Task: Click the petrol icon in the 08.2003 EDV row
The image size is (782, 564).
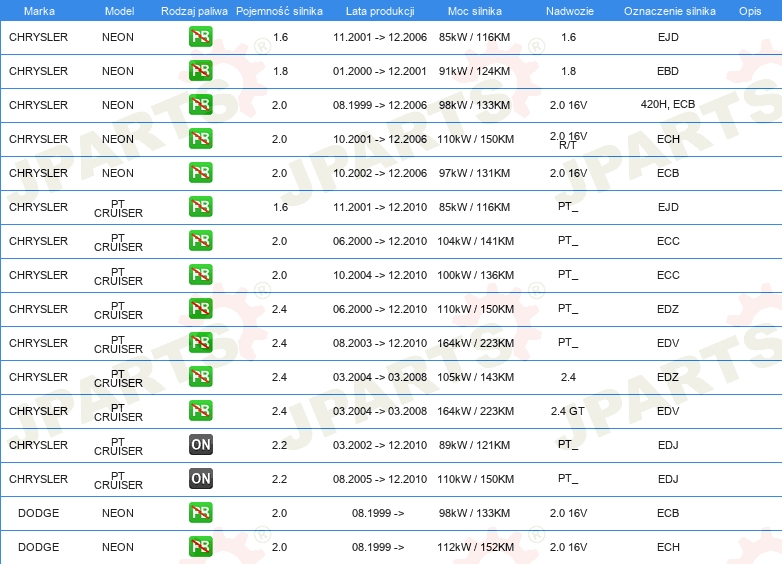Action: [x=200, y=343]
